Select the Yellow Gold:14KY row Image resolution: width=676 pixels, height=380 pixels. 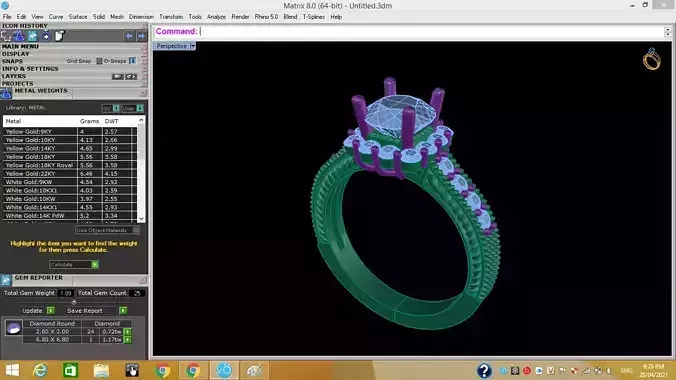click(x=70, y=148)
